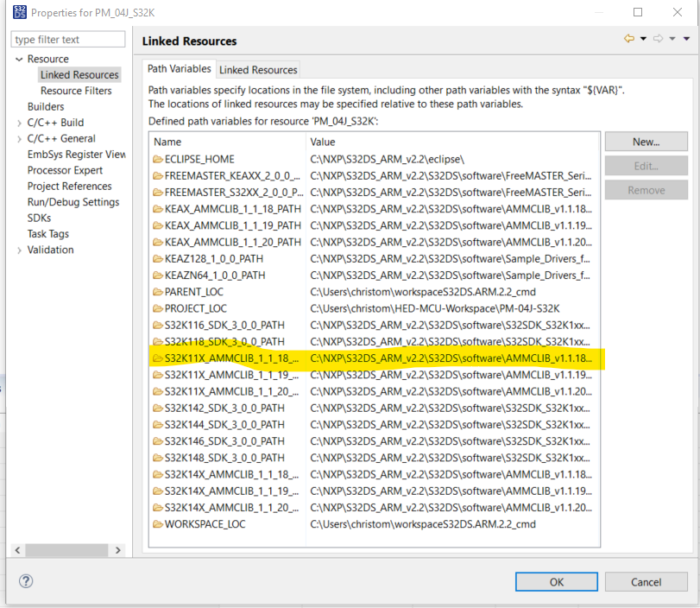Click the S32K148_SDK_3_0_0_PATH folder icon
The width and height of the screenshot is (700, 608).
pyautogui.click(x=158, y=458)
